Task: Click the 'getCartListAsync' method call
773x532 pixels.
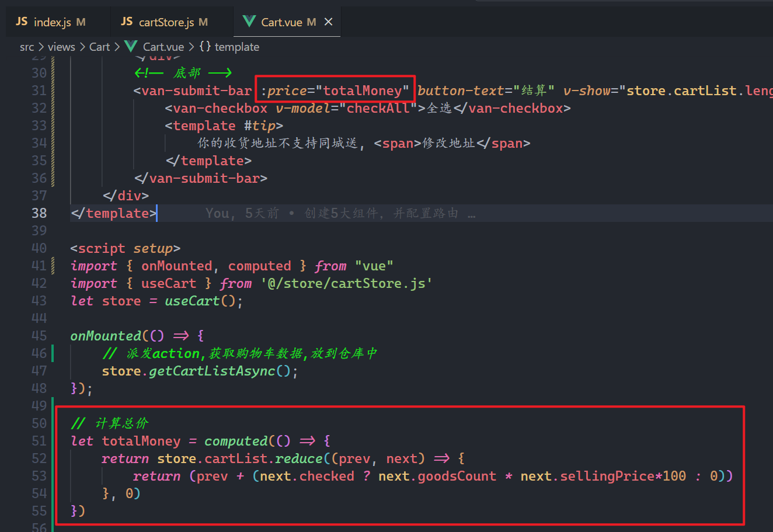Action: click(x=212, y=371)
